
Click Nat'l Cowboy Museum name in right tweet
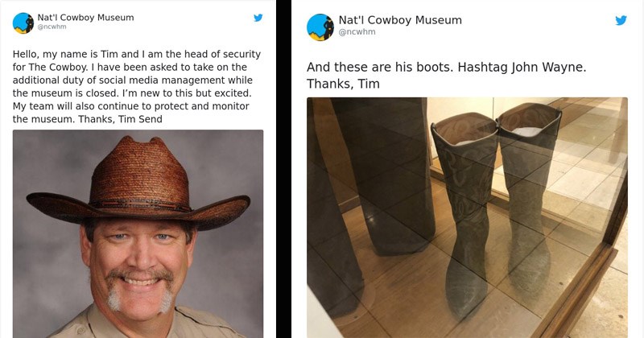click(400, 20)
